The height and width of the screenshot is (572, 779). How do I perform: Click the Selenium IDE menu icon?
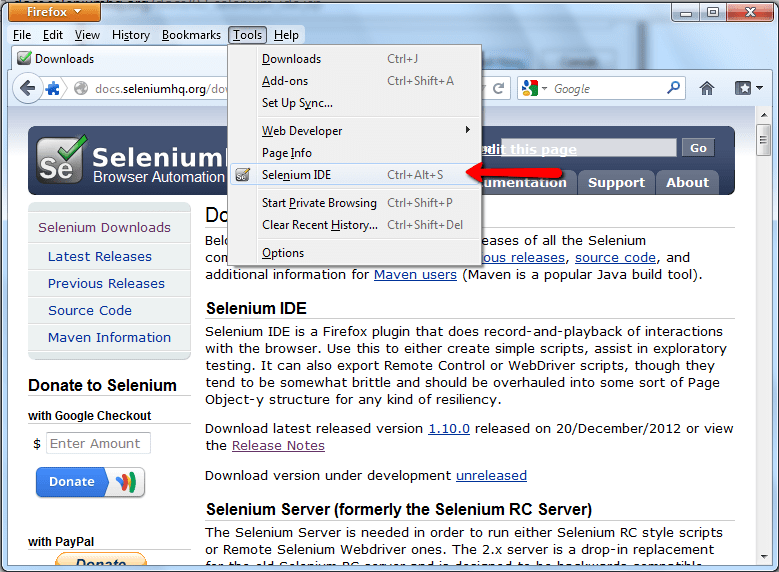point(242,175)
